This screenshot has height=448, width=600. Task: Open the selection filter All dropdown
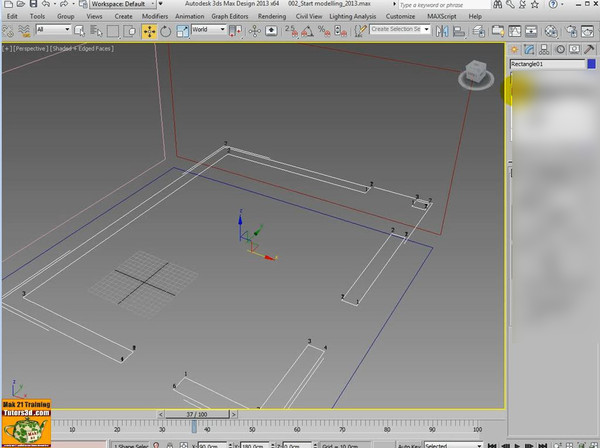(53, 29)
